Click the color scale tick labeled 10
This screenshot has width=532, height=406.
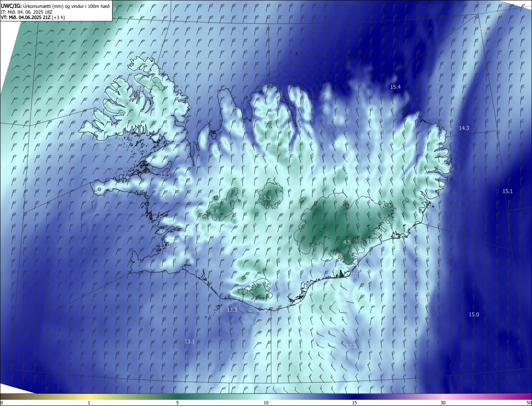pyautogui.click(x=266, y=403)
